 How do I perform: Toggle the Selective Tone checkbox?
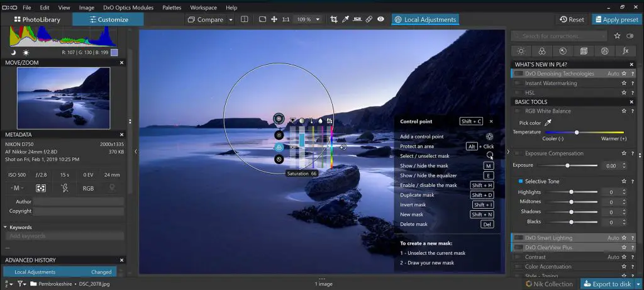click(521, 181)
